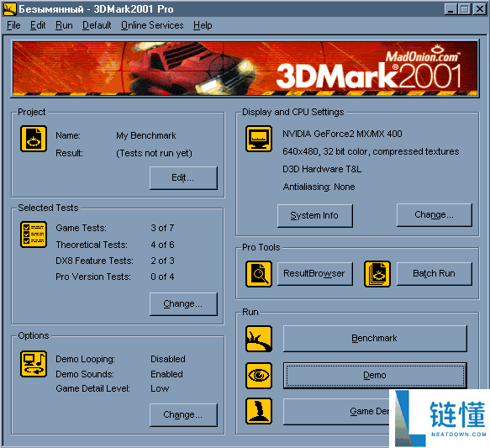Click Change... in Options section
This screenshot has height=448, width=490.
[x=183, y=415]
